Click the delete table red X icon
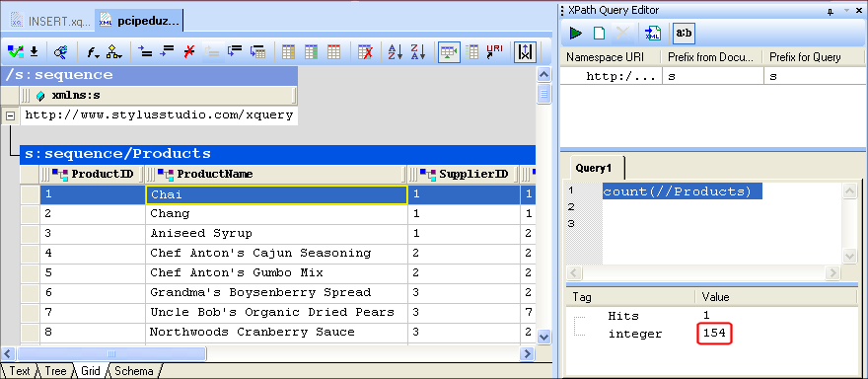The height and width of the screenshot is (379, 868). [365, 52]
